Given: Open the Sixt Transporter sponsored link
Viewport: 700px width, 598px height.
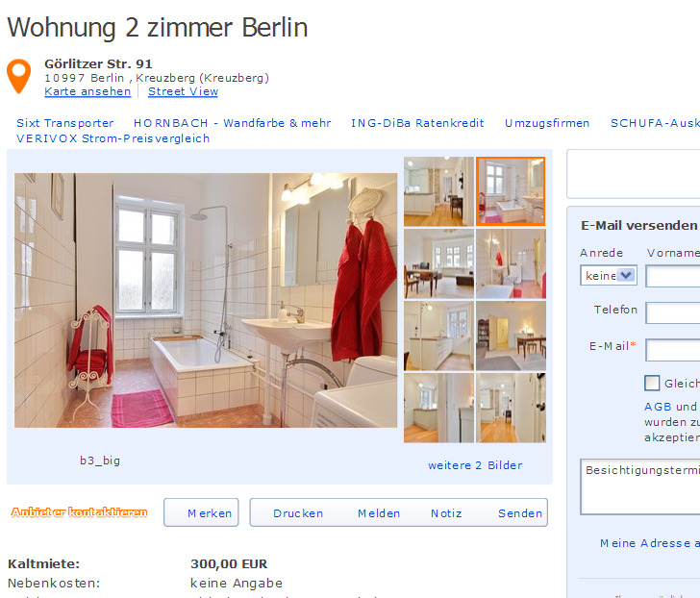Looking at the screenshot, I should [x=65, y=123].
